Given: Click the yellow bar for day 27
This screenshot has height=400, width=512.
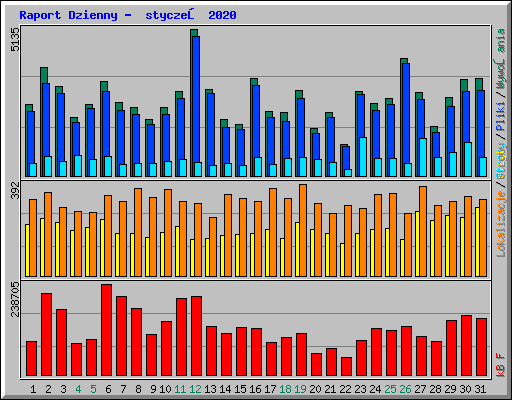Looking at the screenshot, I should [x=417, y=244].
